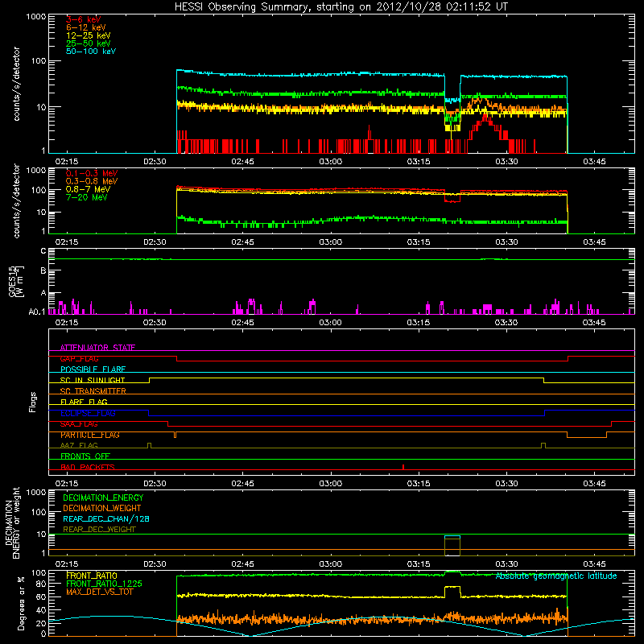Click the GAP_FLAG label
The height and width of the screenshot is (644, 644).
79,358
